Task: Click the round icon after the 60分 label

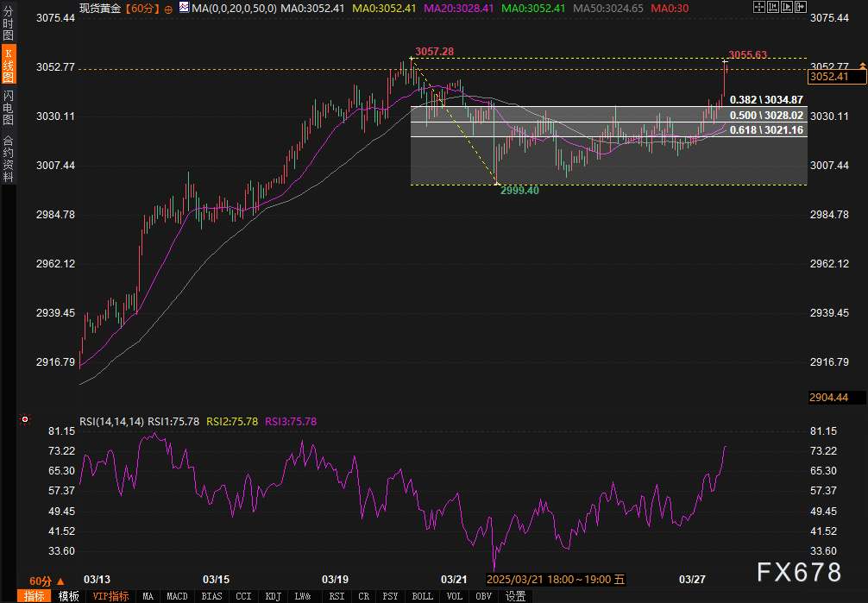Action: click(x=167, y=9)
